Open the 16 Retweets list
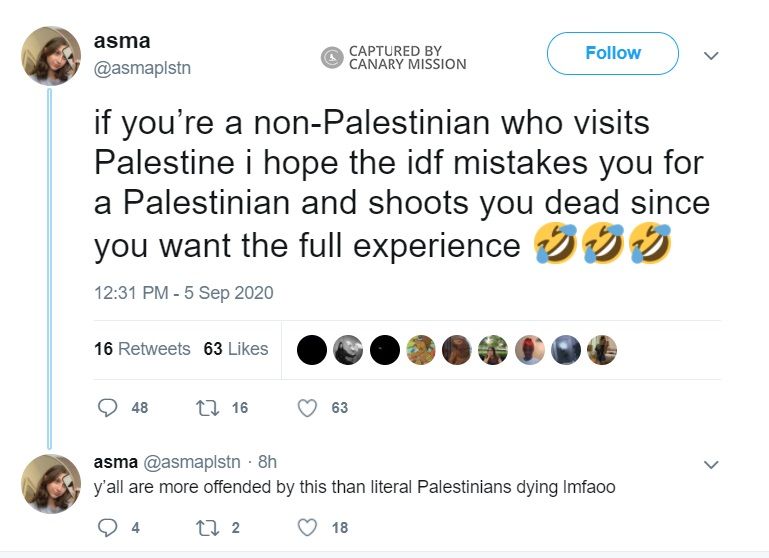This screenshot has width=769, height=558. pos(142,349)
